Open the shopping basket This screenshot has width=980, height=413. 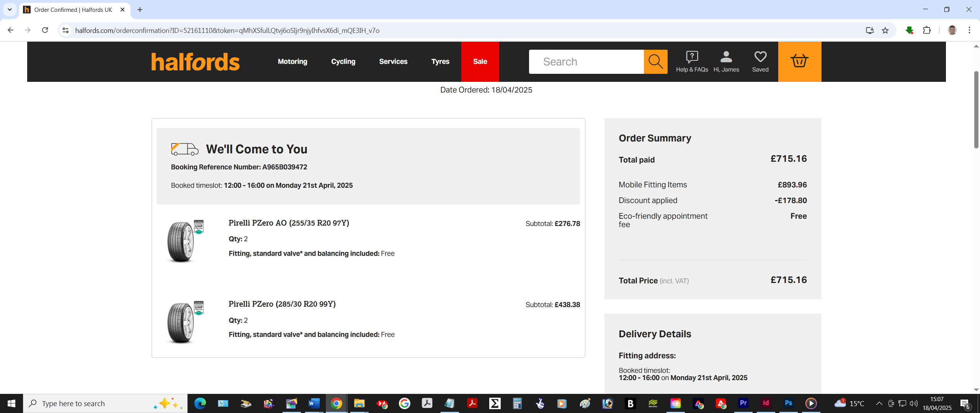[799, 62]
